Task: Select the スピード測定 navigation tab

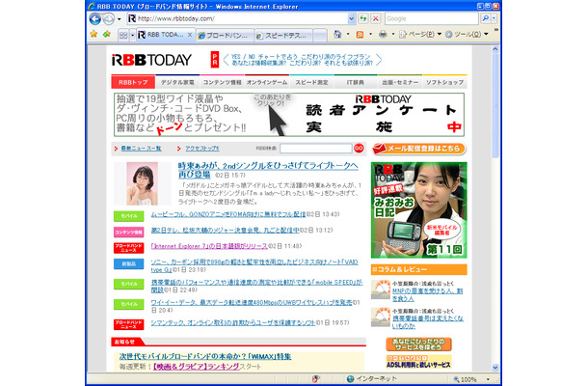Action: point(311,82)
